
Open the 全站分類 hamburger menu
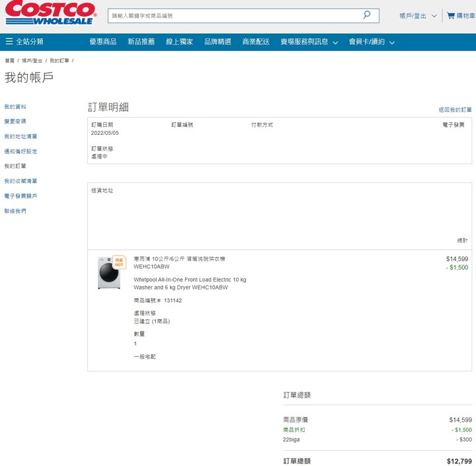tap(24, 42)
